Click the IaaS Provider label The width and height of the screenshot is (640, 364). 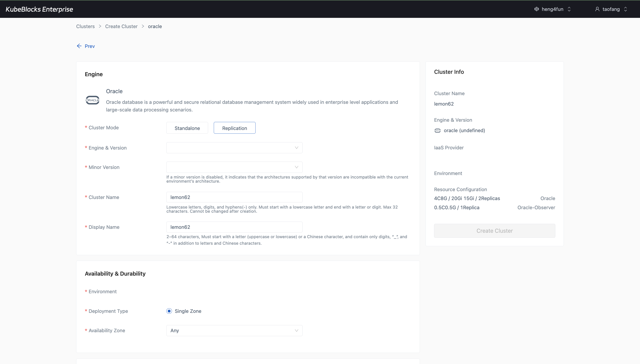(x=449, y=148)
